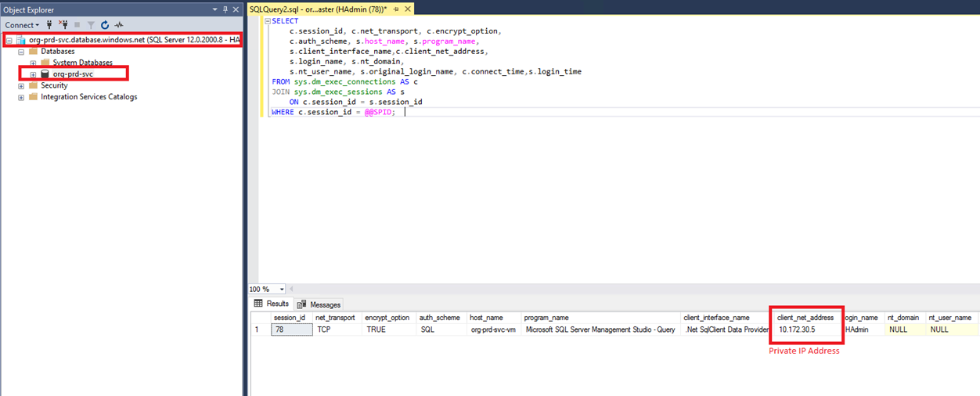
Task: Click the session_id column header
Action: pos(291,318)
